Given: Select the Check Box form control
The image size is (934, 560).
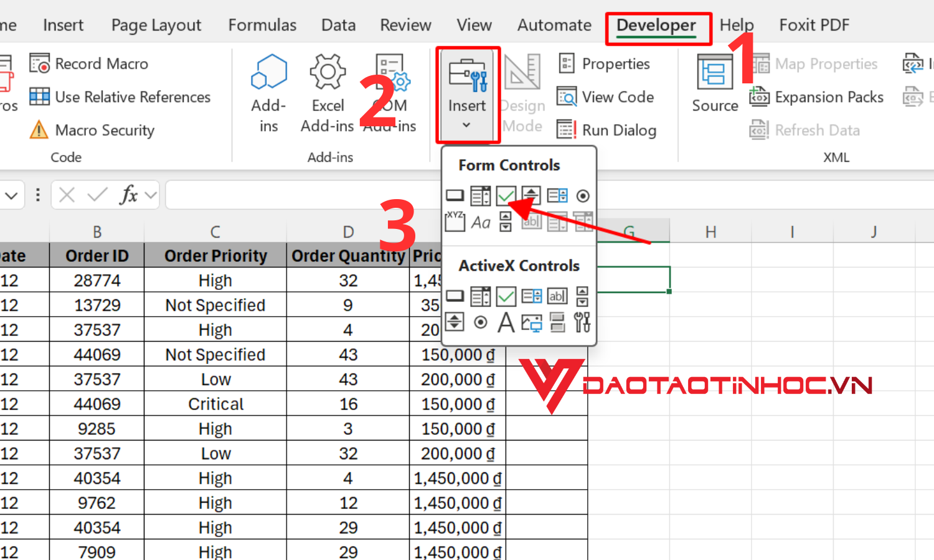Looking at the screenshot, I should coord(506,195).
